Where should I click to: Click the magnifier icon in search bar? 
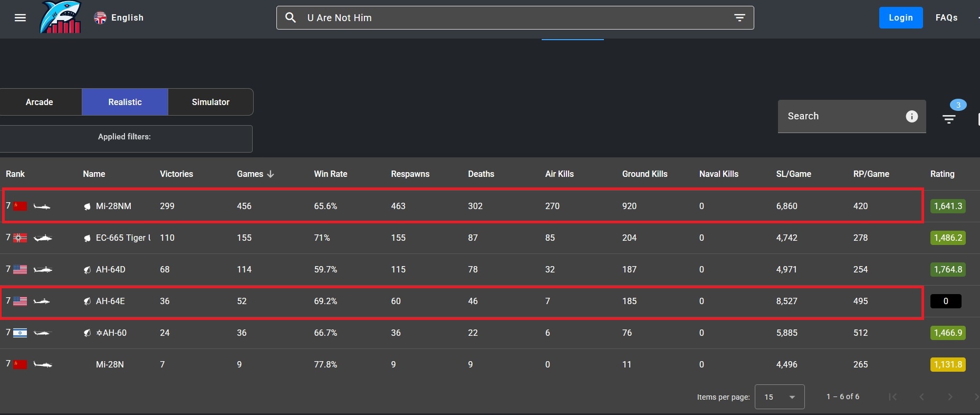291,18
